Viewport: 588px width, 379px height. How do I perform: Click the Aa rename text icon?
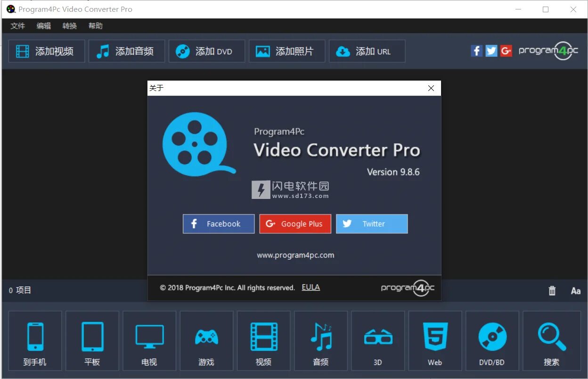pyautogui.click(x=576, y=291)
